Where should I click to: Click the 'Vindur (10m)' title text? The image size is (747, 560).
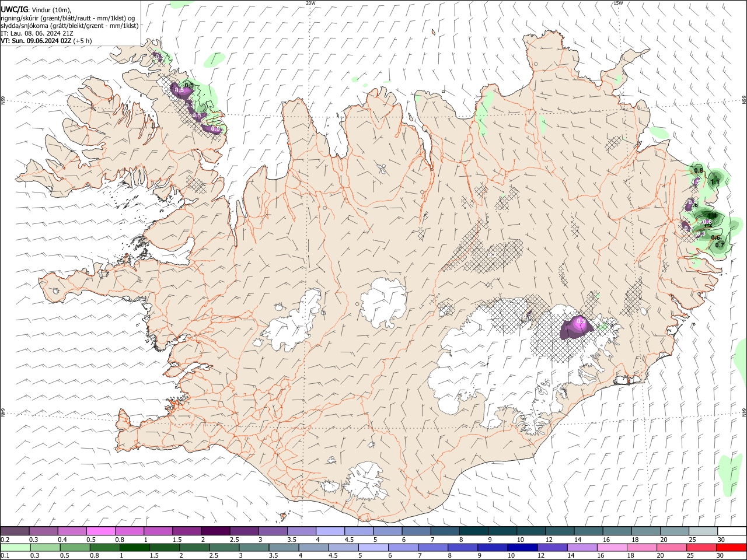click(x=51, y=10)
